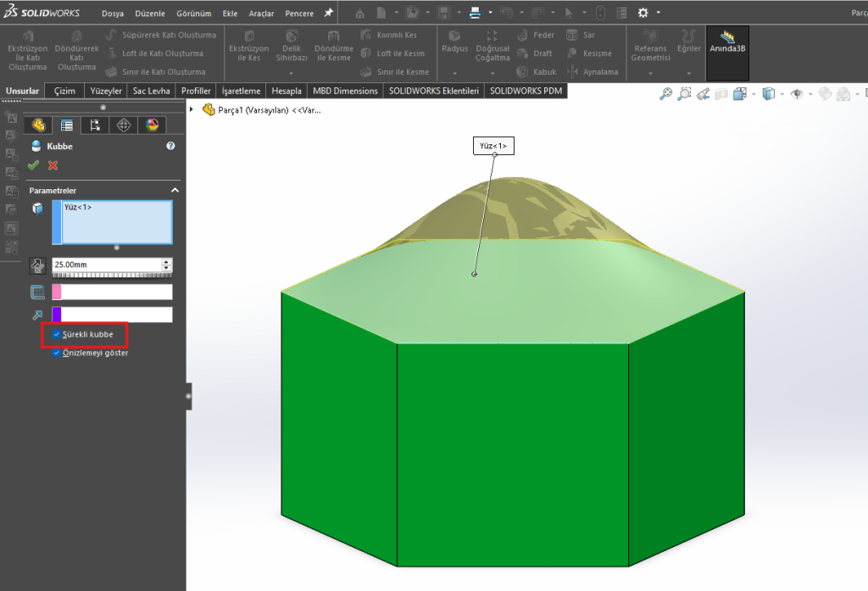Switch to the Yüzeyler tab
868x591 pixels.
pyautogui.click(x=106, y=91)
